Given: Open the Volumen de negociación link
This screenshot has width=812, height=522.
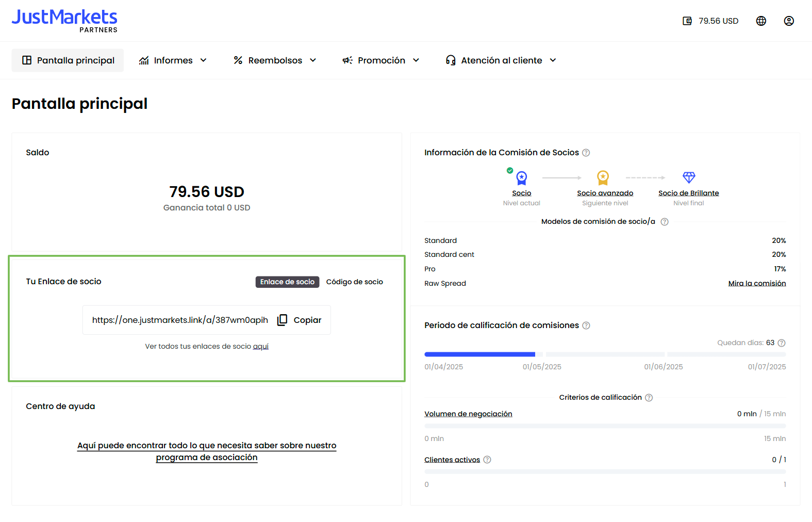Looking at the screenshot, I should coord(468,414).
